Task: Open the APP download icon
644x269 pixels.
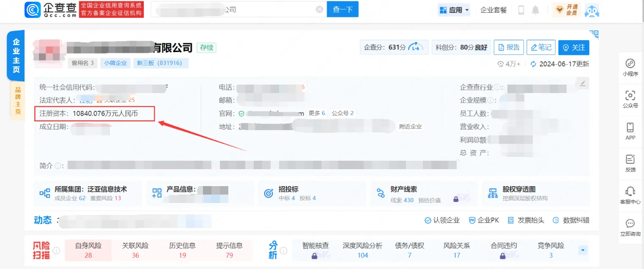Action: point(630,128)
